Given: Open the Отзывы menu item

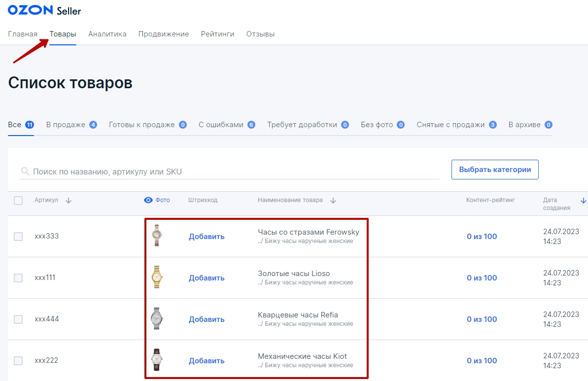Looking at the screenshot, I should point(260,34).
